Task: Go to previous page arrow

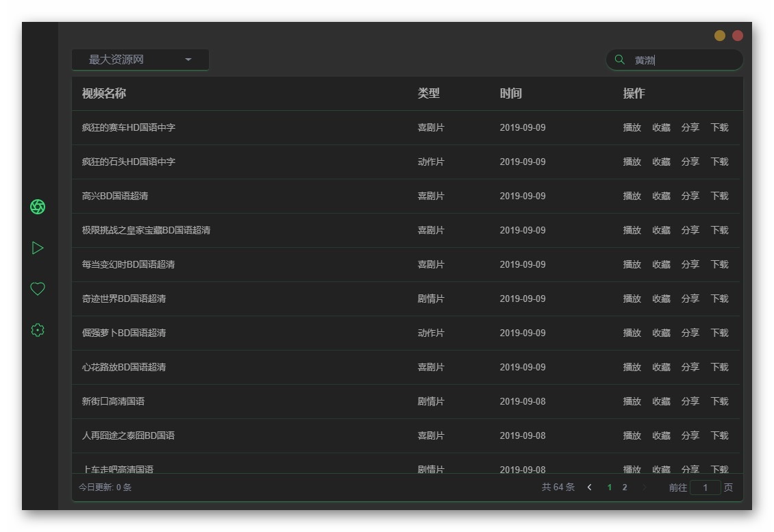Action: [589, 487]
